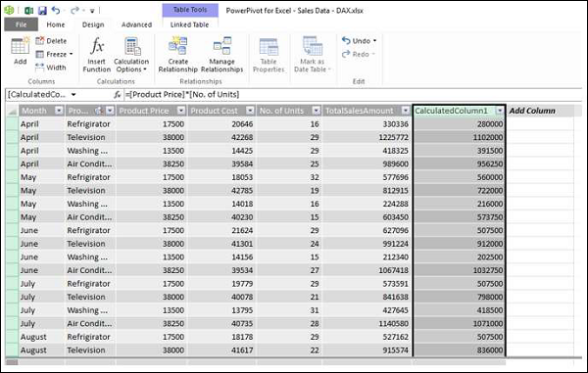
Task: Select the CalculatedColumn1 header
Action: pyautogui.click(x=452, y=111)
